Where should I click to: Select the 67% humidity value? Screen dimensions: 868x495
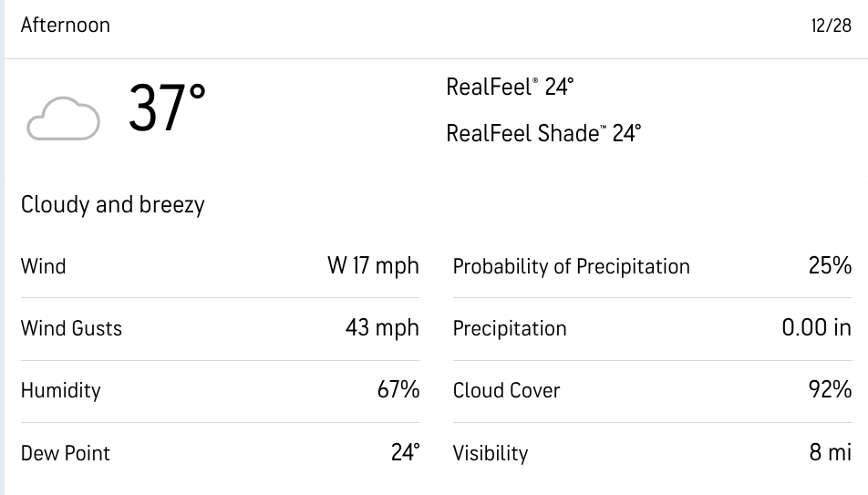[x=398, y=390]
